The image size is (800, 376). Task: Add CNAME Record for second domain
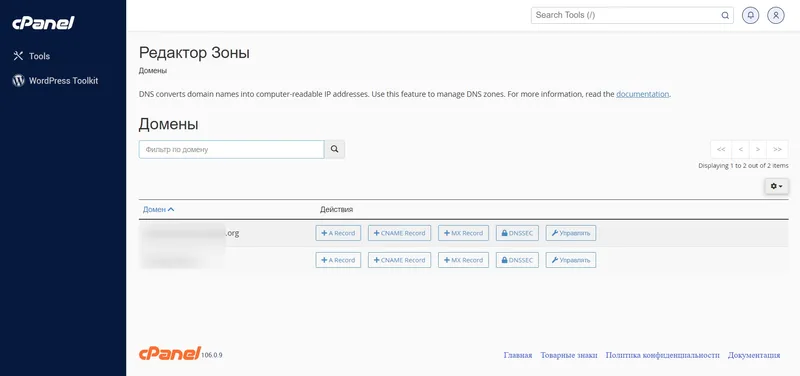[399, 260]
